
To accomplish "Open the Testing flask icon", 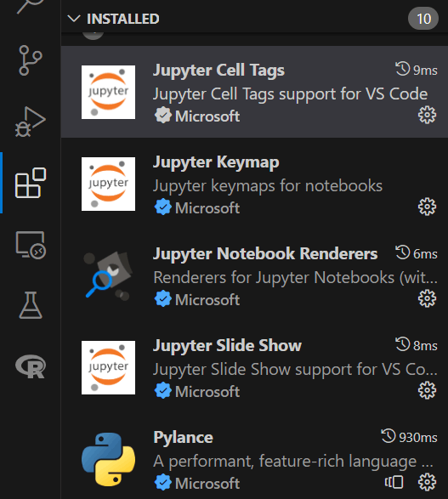I will tap(31, 305).
